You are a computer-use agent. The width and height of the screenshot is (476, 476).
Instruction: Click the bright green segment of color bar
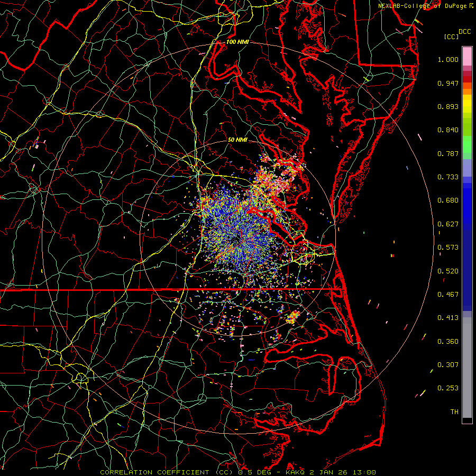(x=467, y=144)
